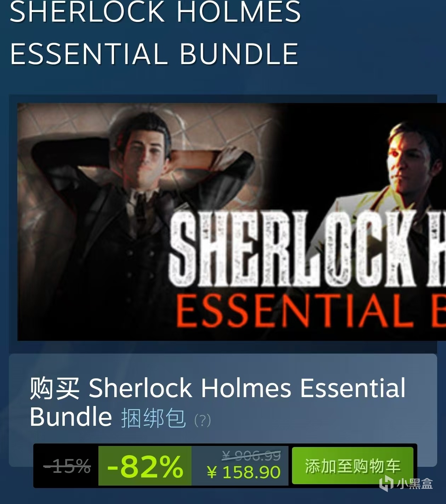Click the ¥ 158.90 final price
The width and height of the screenshot is (446, 504).
pyautogui.click(x=244, y=472)
